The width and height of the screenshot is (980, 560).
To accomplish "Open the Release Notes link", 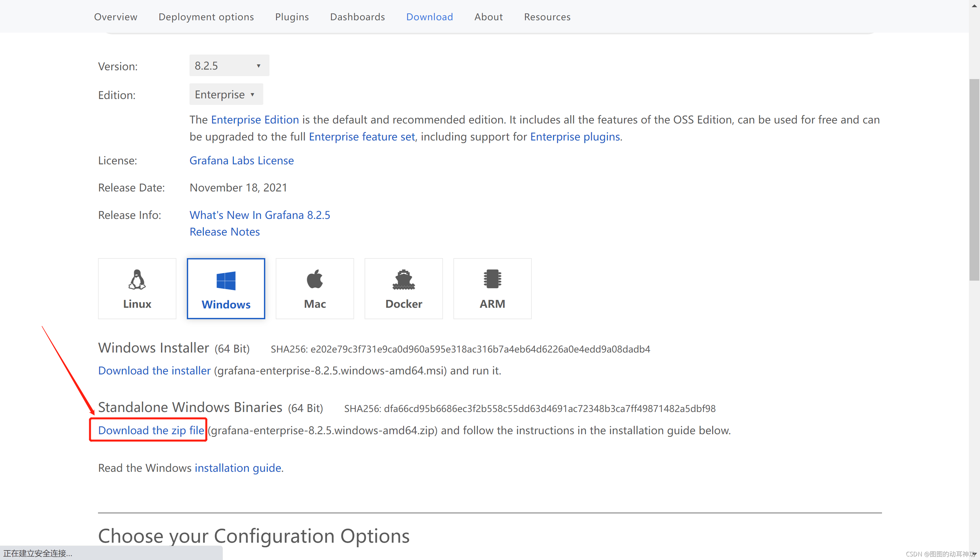I will click(x=224, y=232).
